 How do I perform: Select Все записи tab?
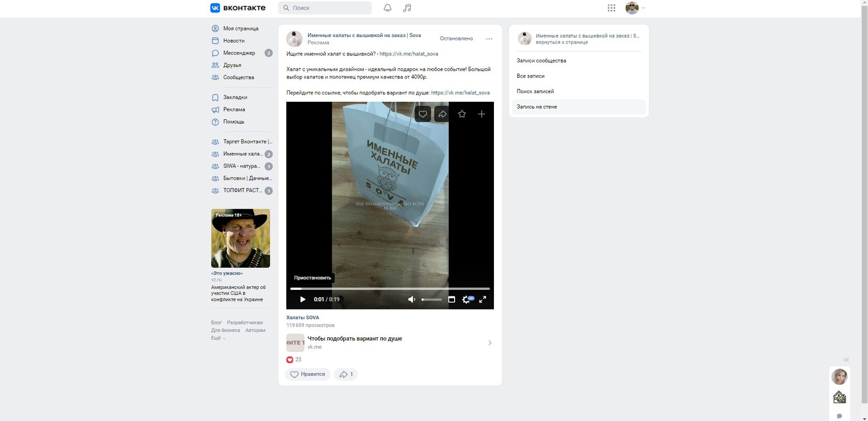tap(579, 76)
